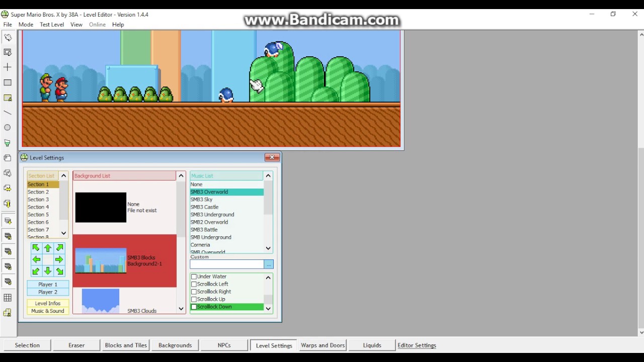Screen dimensions: 644x362
Task: Click the green down arrow button
Action: (x=48, y=271)
